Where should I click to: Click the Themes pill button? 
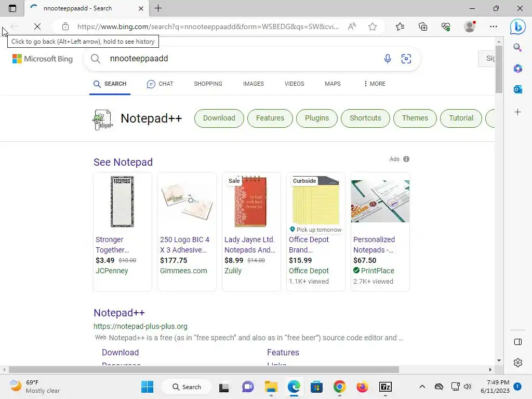(x=415, y=118)
